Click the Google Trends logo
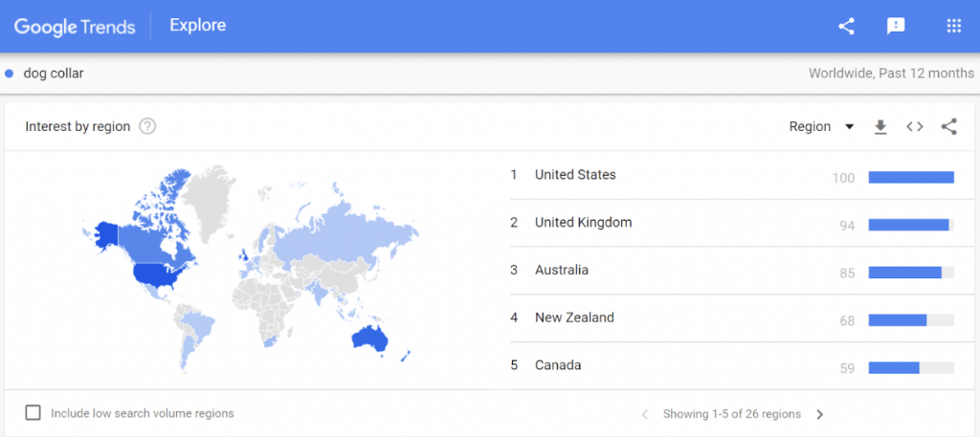 point(73,26)
